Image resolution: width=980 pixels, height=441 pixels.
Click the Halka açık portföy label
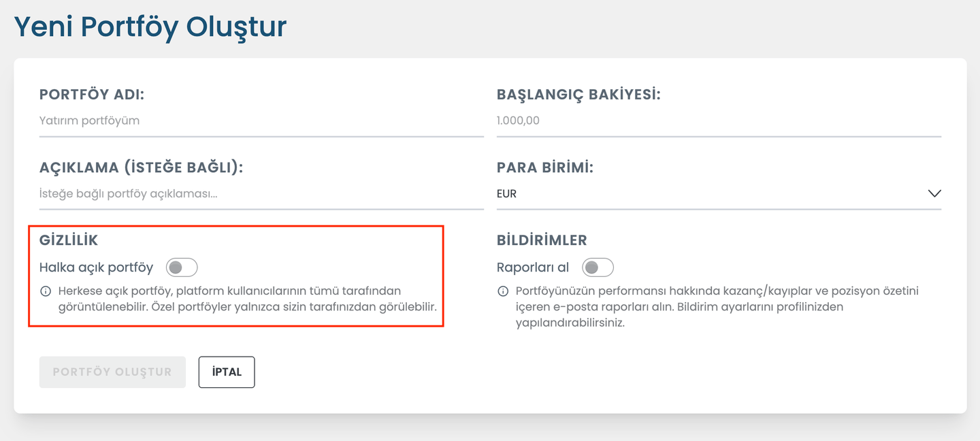[97, 267]
